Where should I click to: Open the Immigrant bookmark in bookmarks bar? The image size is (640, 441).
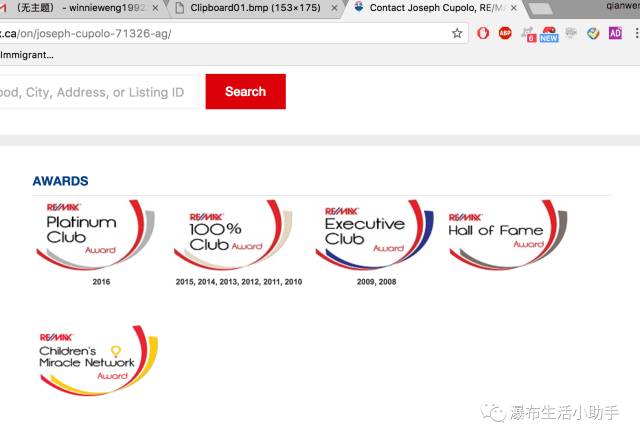tap(27, 55)
